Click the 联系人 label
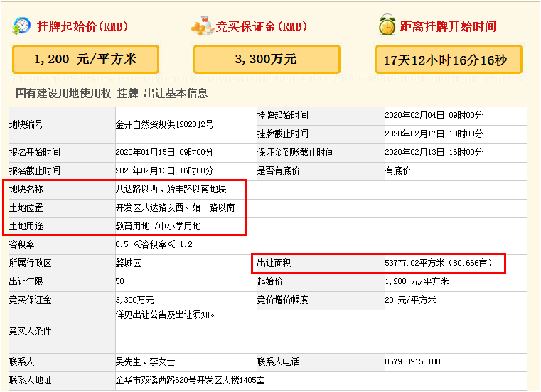The image size is (541, 392). (22, 362)
